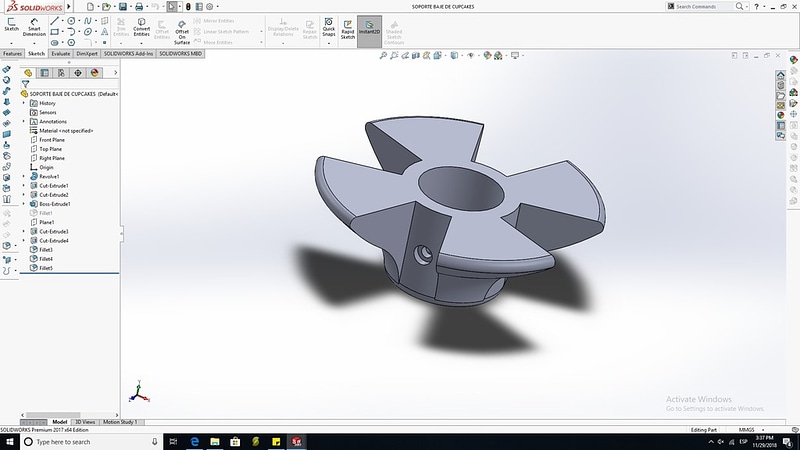Image resolution: width=800 pixels, height=450 pixels.
Task: Pick the Corner Rectangle sketch tool
Action: click(54, 32)
